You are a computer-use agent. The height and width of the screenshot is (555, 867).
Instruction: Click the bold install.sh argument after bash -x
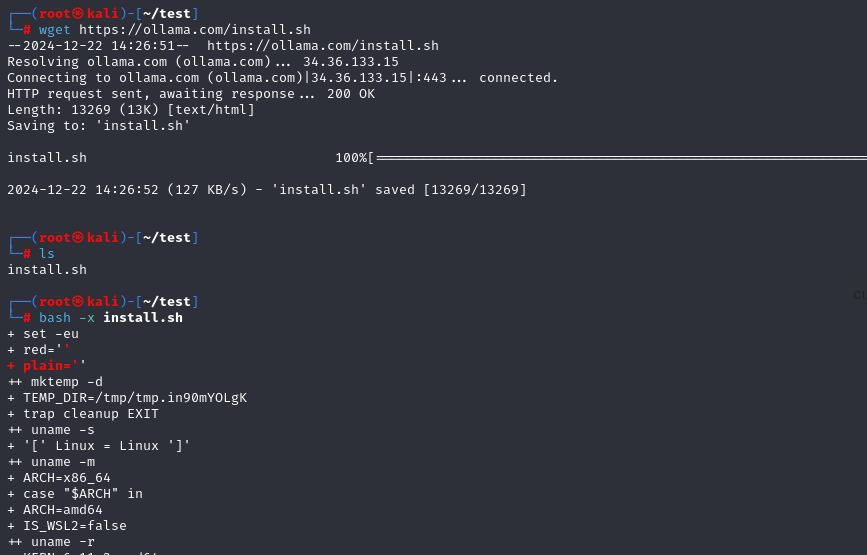[143, 318]
